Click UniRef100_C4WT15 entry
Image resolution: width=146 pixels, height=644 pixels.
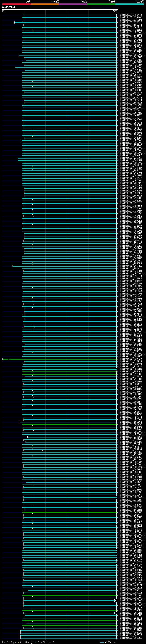pyautogui.click(x=131, y=27)
